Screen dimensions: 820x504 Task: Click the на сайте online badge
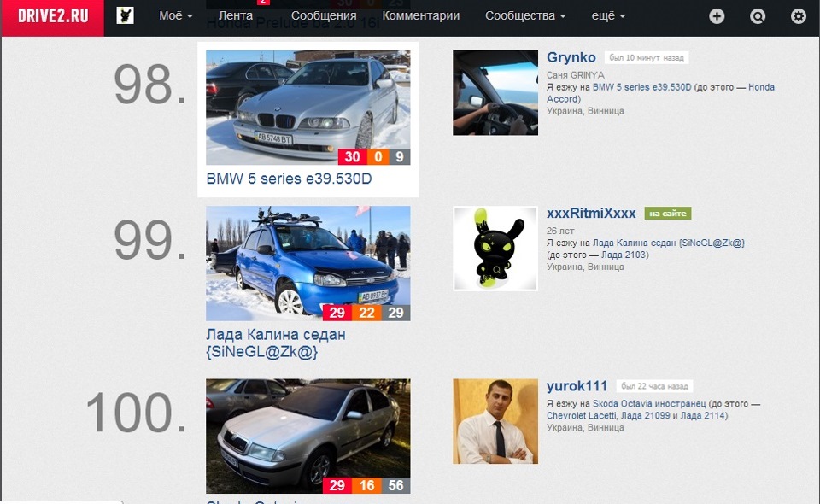coord(668,214)
